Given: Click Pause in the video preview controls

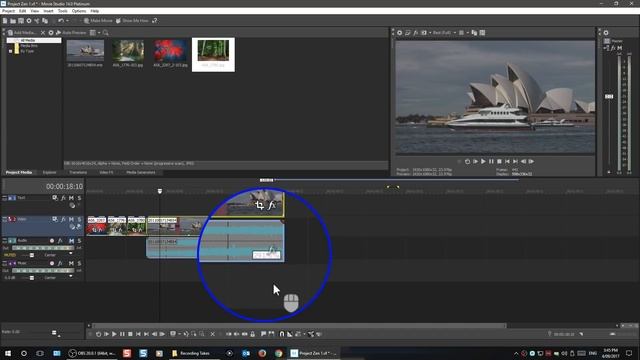Looking at the screenshot, I should pos(491,162).
